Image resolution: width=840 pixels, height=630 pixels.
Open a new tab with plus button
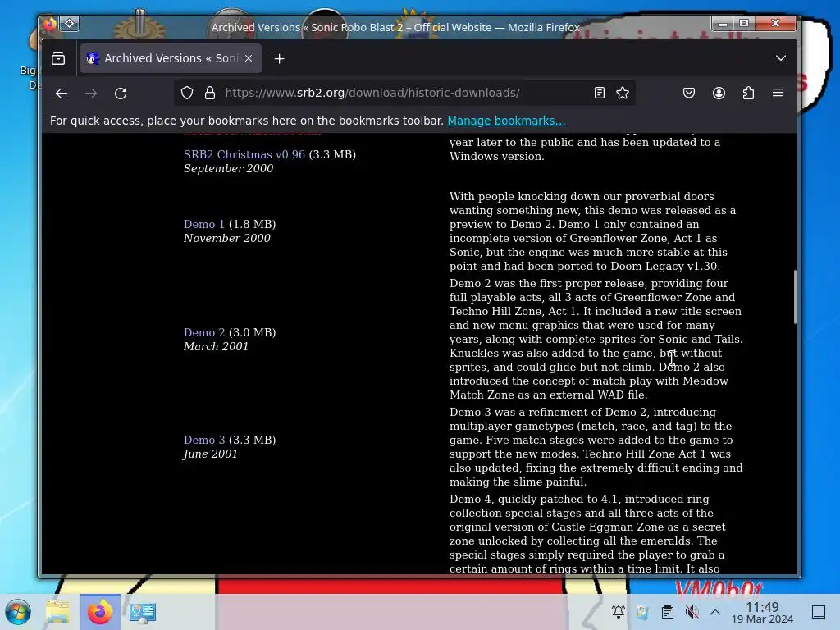[x=279, y=59]
